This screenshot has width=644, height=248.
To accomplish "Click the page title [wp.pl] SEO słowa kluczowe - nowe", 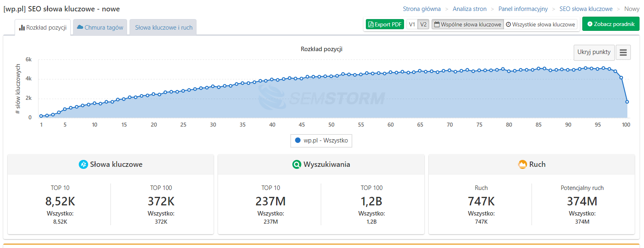I will pos(62,9).
